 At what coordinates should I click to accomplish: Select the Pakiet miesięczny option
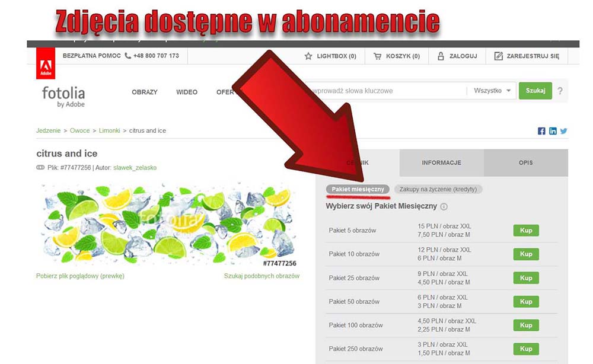[358, 189]
